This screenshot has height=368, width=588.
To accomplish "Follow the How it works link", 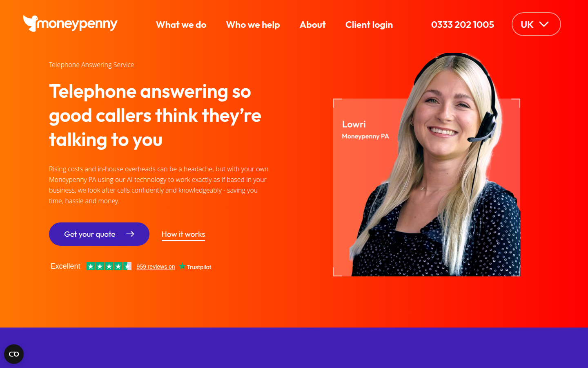I will coord(183,234).
